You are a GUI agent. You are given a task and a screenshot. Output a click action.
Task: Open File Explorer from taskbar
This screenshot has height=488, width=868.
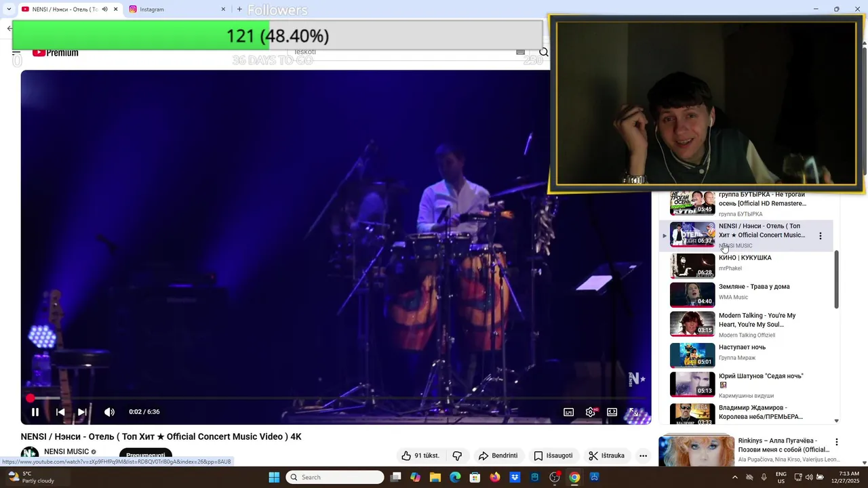(x=435, y=477)
